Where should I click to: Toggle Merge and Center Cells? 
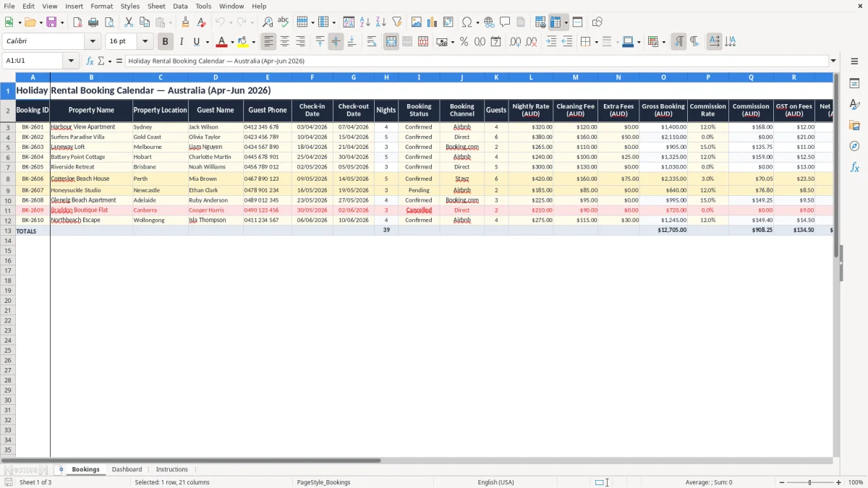[391, 42]
